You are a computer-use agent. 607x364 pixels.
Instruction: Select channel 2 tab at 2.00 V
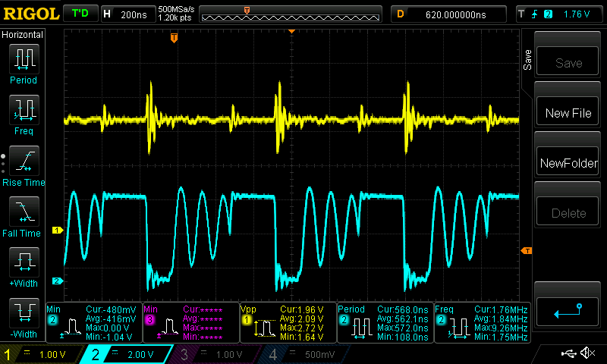pyautogui.click(x=127, y=354)
